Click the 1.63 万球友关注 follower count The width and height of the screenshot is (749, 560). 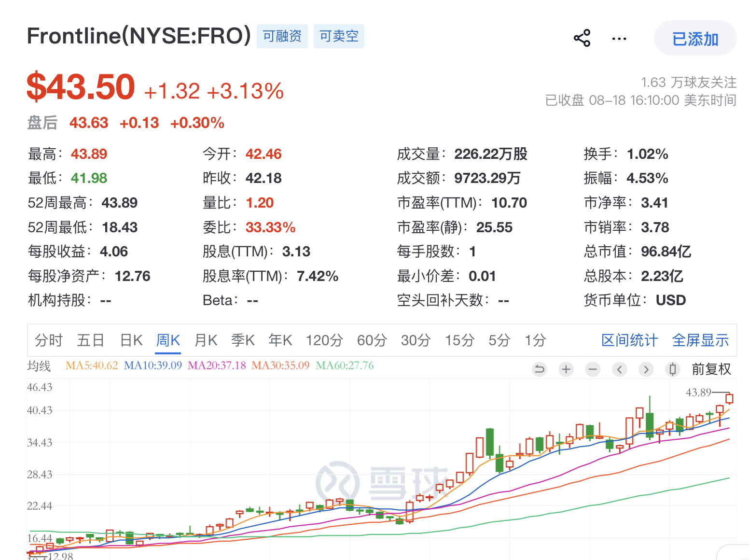tap(689, 83)
